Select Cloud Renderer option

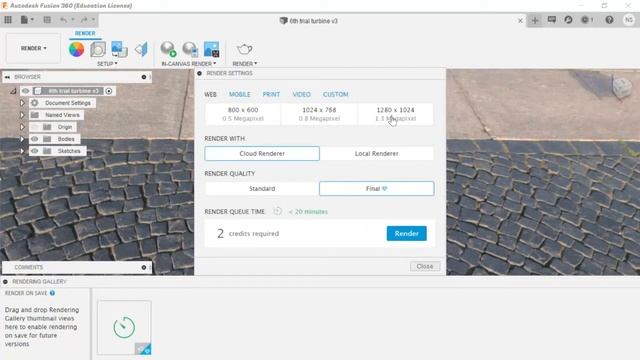262,153
